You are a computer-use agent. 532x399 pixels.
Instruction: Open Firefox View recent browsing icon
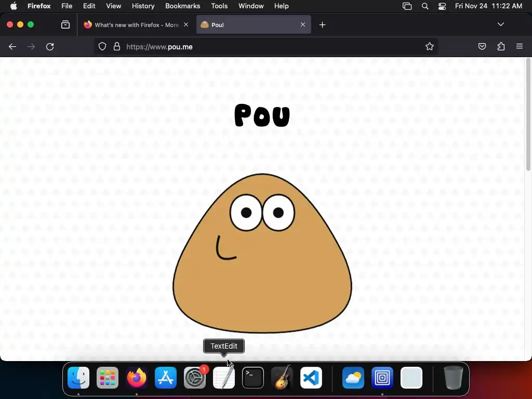click(x=65, y=24)
